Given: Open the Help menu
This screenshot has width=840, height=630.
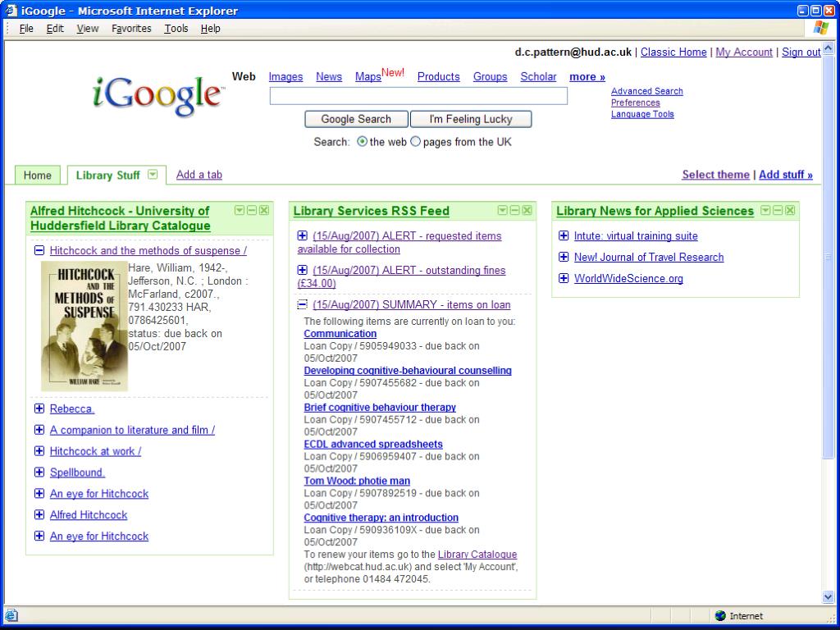Looking at the screenshot, I should coord(211,29).
